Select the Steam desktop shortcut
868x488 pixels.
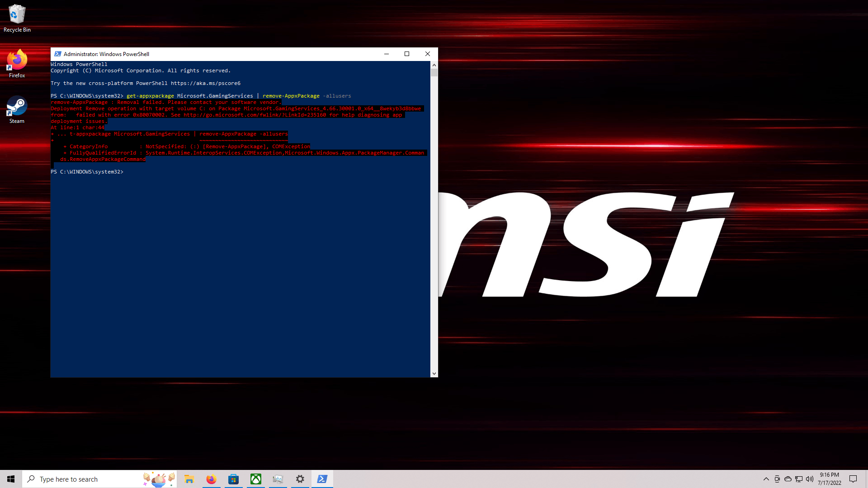[x=17, y=109]
